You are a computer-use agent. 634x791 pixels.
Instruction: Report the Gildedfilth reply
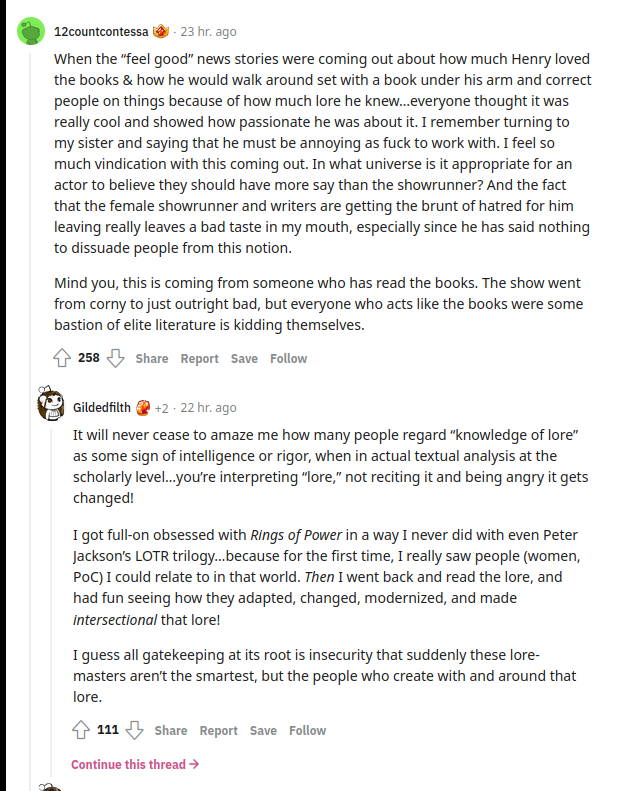[x=218, y=730]
